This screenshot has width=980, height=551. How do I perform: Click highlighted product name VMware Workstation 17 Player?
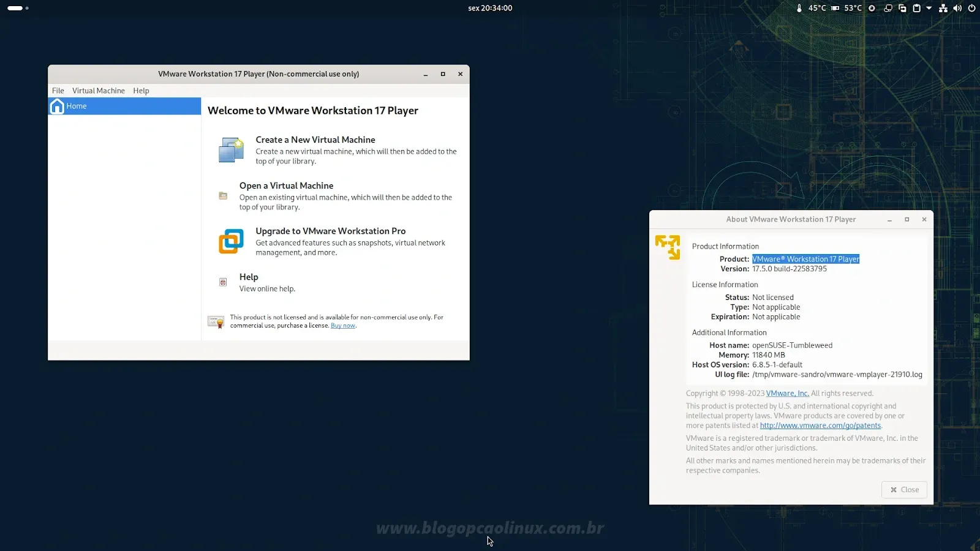click(x=805, y=259)
